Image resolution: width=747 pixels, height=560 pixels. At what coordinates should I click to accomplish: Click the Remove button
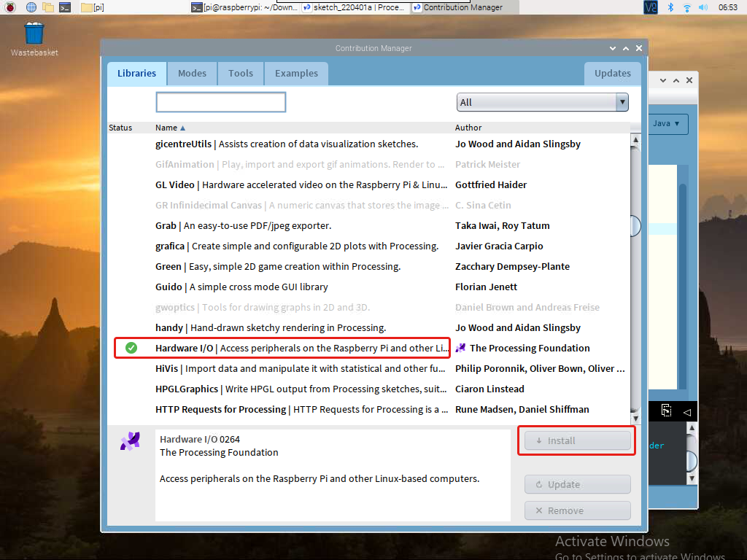pos(578,510)
